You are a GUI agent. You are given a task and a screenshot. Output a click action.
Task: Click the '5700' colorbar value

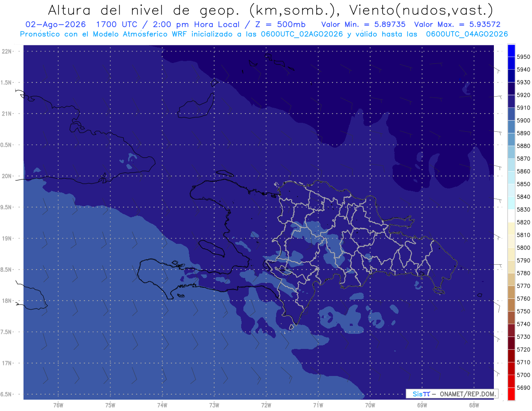pyautogui.click(x=523, y=375)
